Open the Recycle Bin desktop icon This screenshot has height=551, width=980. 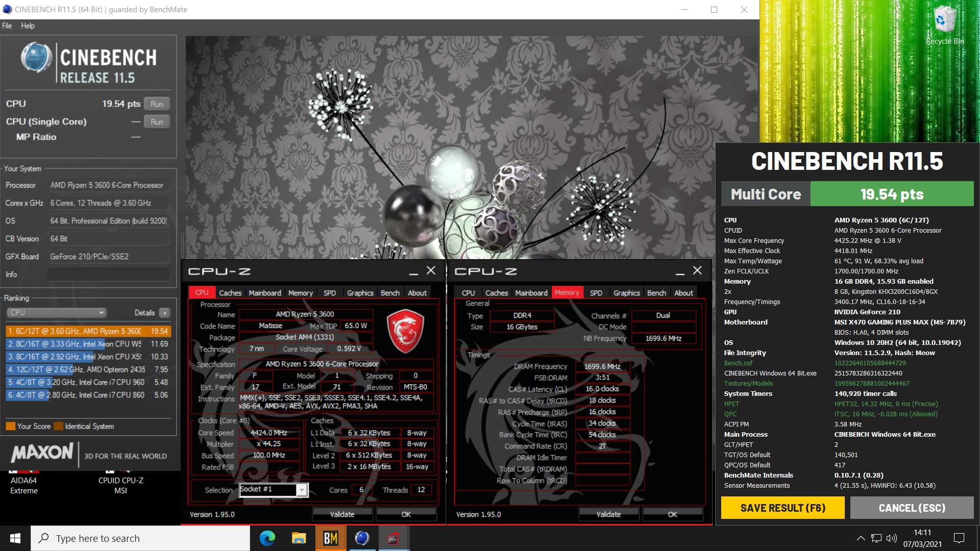point(945,26)
